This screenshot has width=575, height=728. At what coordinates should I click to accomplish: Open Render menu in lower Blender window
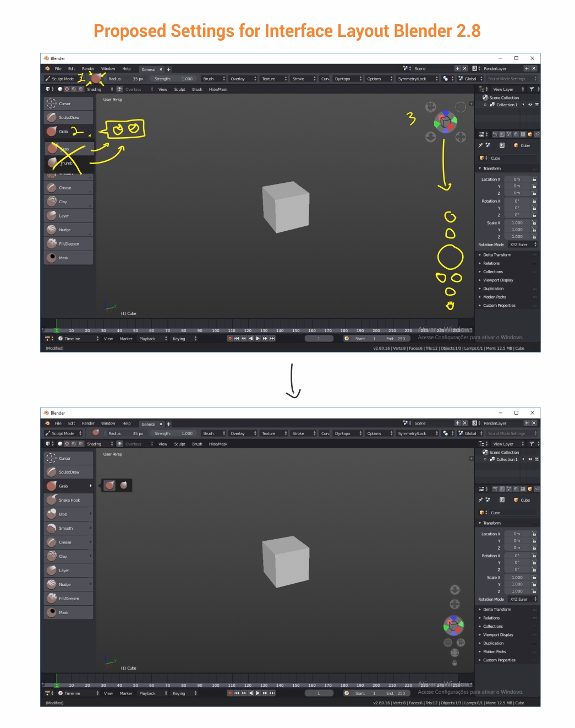[x=88, y=423]
